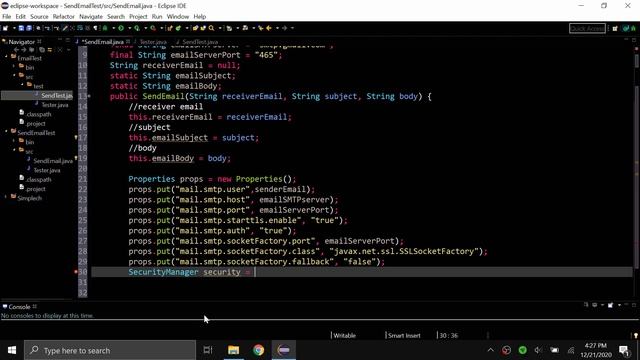Click the Open Perspective icon
This screenshot has height=360, width=640.
[615, 29]
